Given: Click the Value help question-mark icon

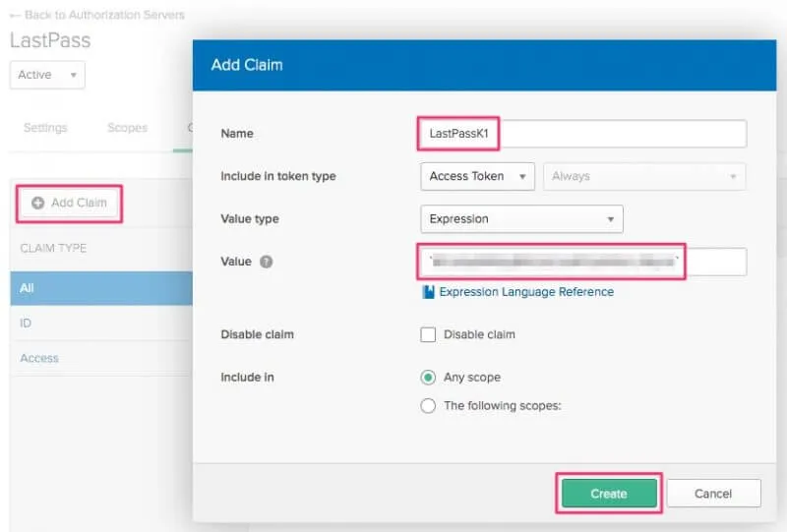Looking at the screenshot, I should 266,262.
